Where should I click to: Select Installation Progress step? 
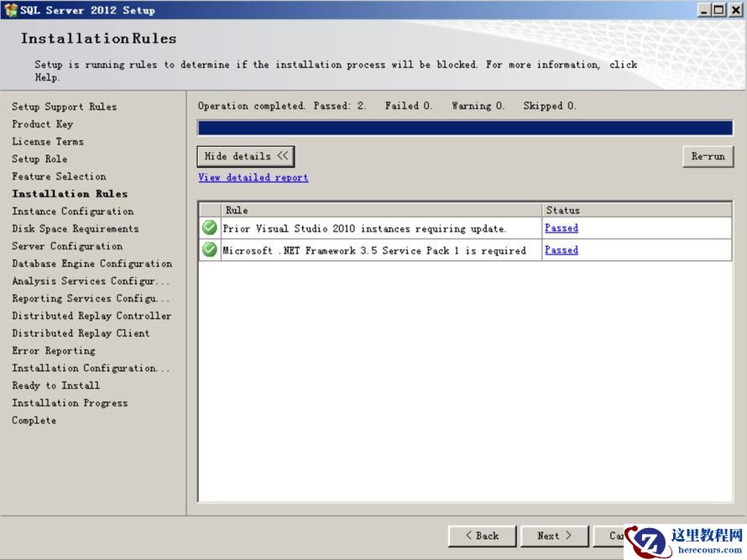[70, 403]
